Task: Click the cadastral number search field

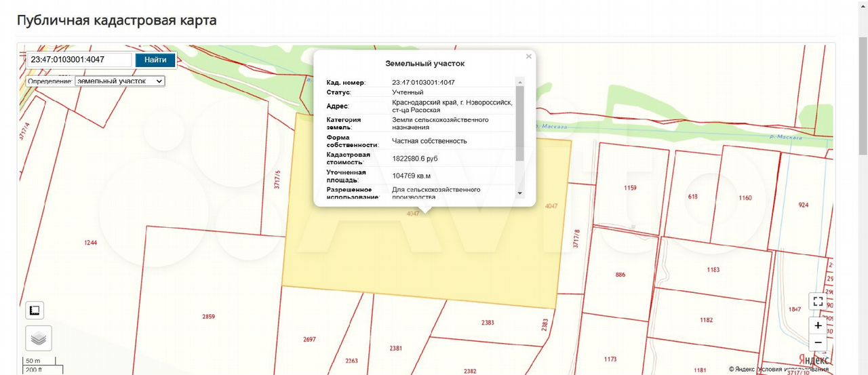Action: coord(79,60)
